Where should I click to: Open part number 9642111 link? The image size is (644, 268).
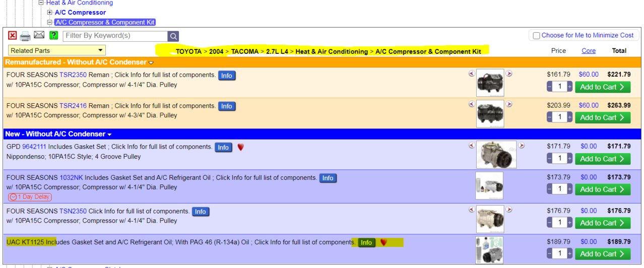point(34,147)
